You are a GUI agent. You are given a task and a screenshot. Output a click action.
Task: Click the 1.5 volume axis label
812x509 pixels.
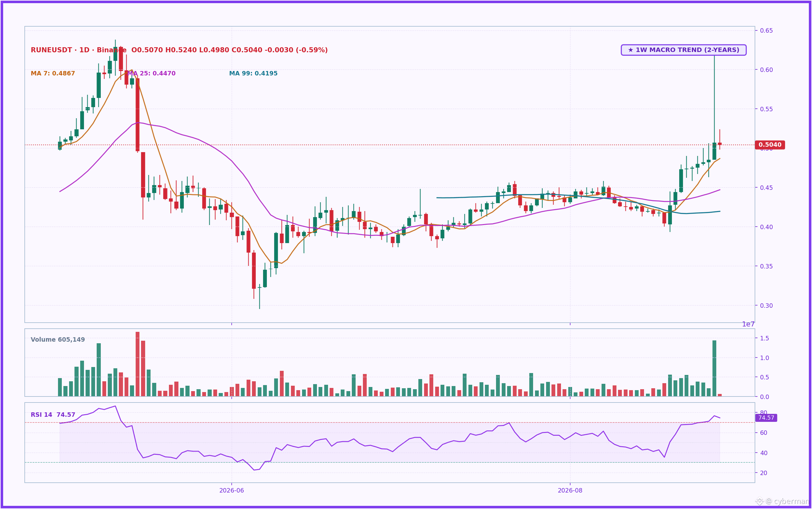click(764, 338)
